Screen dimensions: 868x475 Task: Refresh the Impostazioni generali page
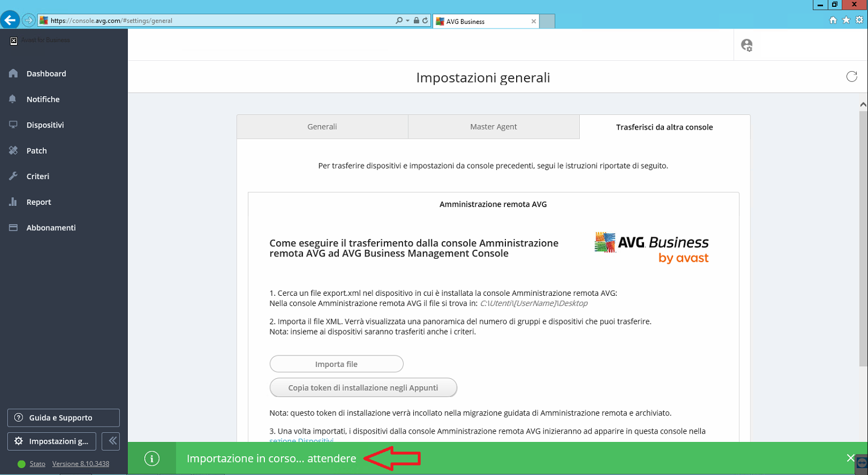point(852,77)
